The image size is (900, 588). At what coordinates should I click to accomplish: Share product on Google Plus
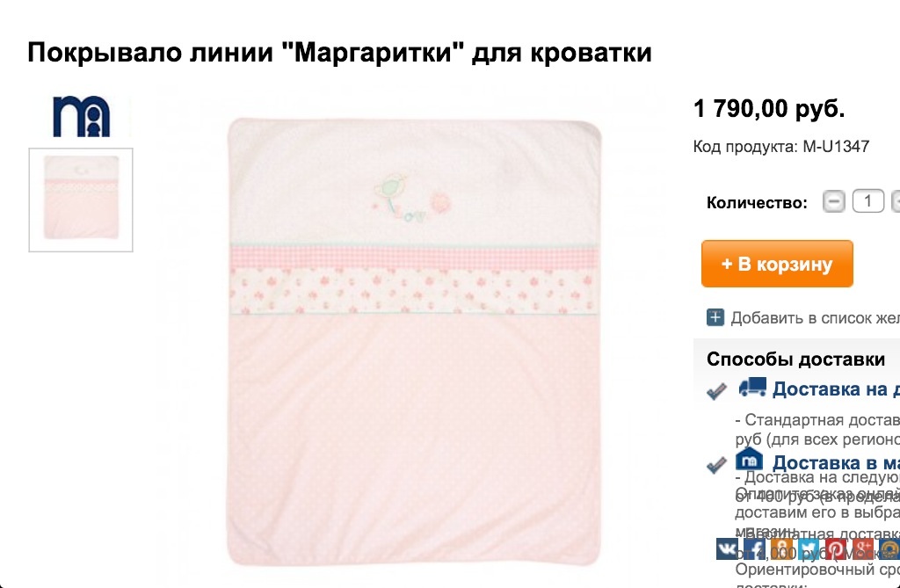click(x=863, y=548)
